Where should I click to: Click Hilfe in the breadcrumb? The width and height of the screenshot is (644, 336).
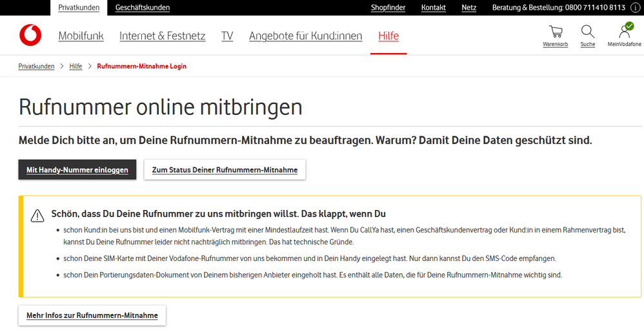click(x=75, y=66)
